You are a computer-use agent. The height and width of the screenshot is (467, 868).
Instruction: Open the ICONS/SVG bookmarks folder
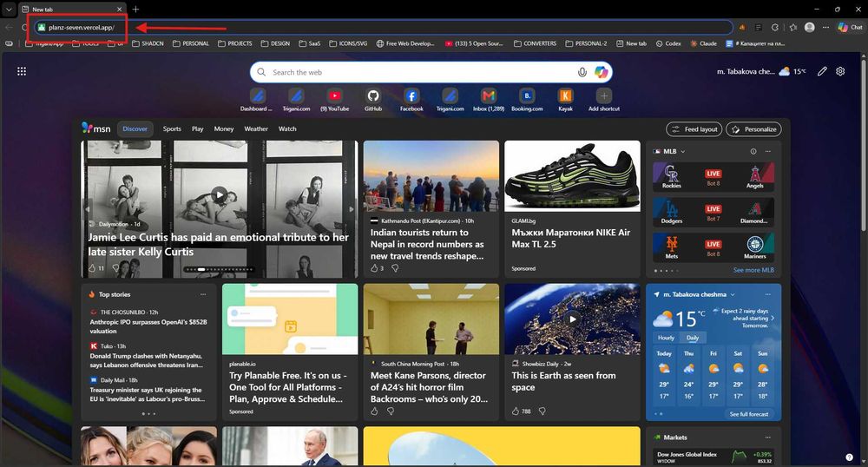point(348,43)
